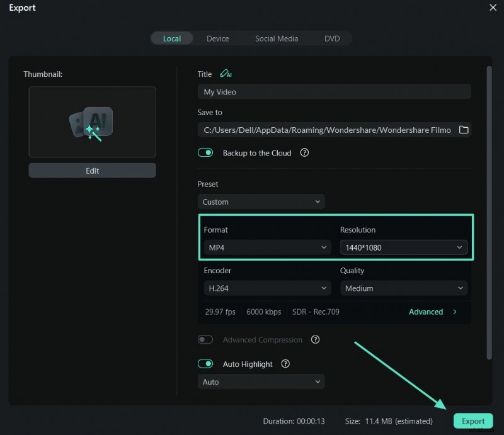The width and height of the screenshot is (504, 435).
Task: Turn off Auto Highlight
Action: tap(205, 364)
